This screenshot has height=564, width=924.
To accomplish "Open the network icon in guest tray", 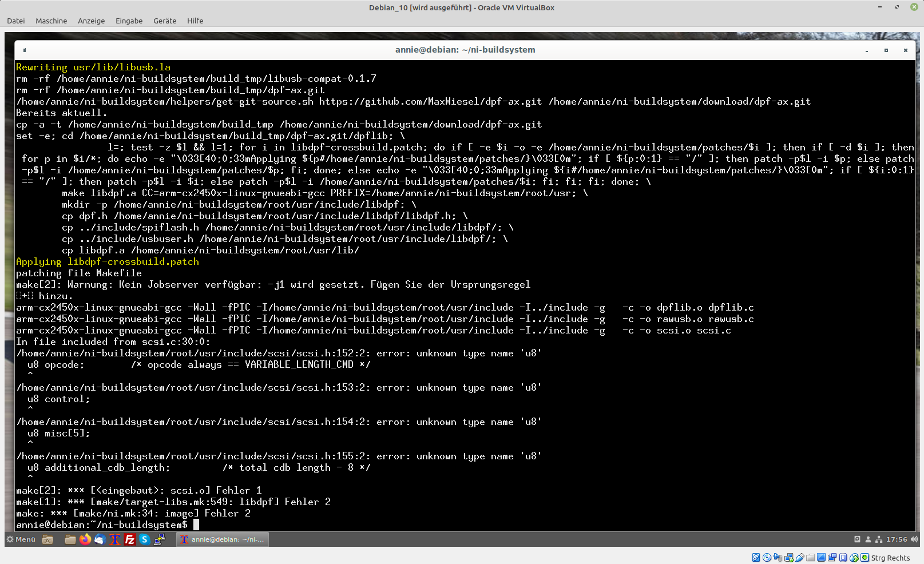I will [879, 539].
